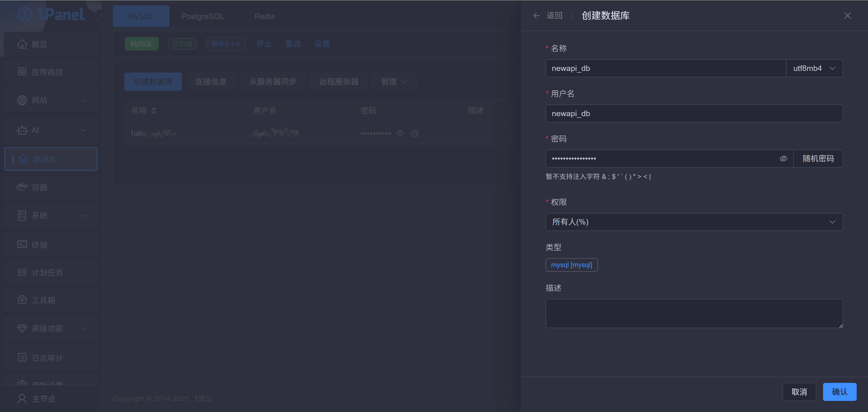Open the 权限 dropdown showing 所有人(%)
Viewport: 868px width, 412px height.
coord(694,222)
